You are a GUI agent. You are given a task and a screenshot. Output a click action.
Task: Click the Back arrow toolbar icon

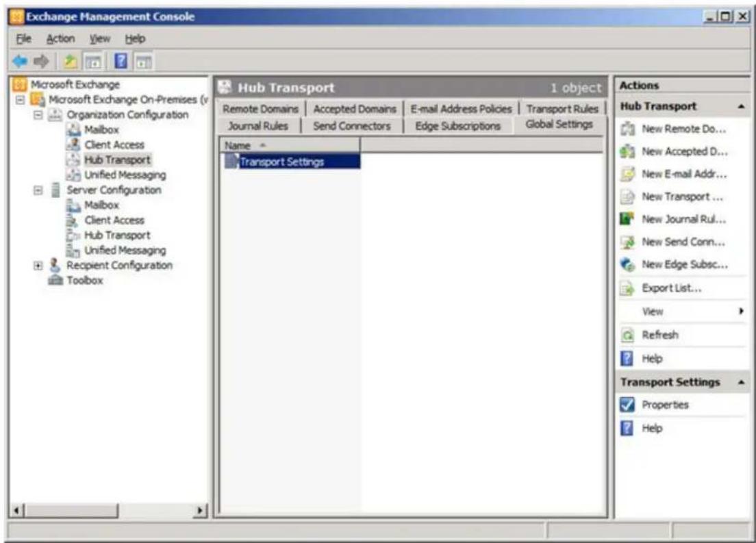(21, 61)
